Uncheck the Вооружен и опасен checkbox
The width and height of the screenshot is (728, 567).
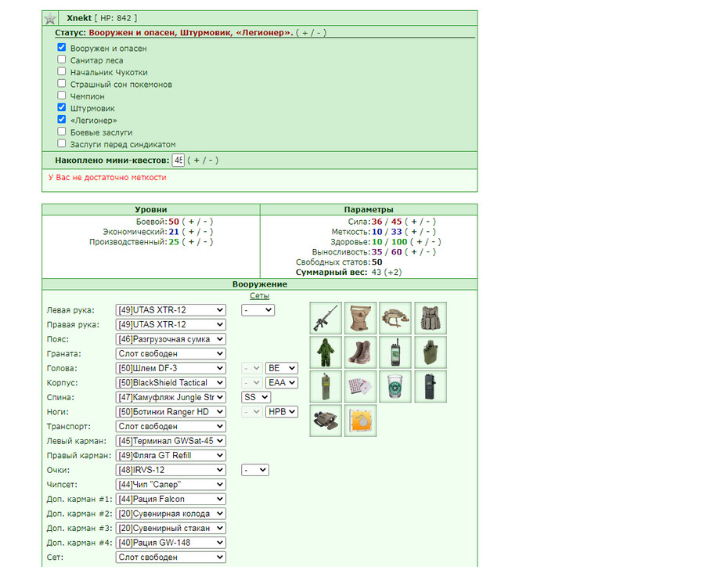coord(61,47)
